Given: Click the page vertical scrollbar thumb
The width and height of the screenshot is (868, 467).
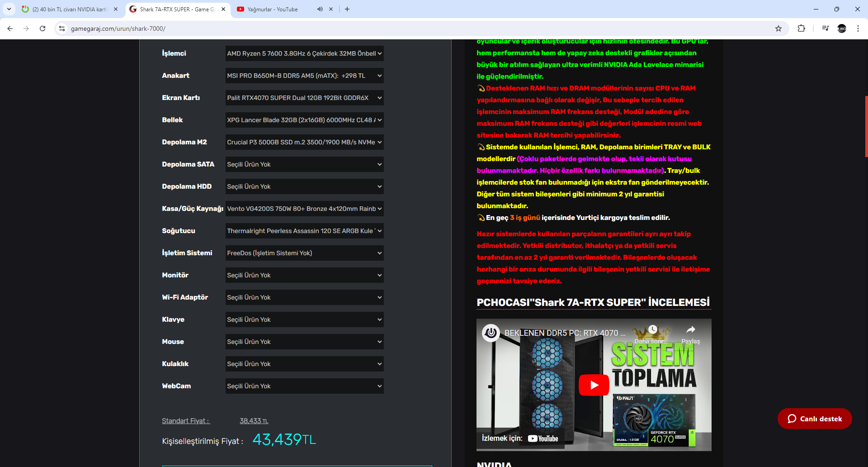Looking at the screenshot, I should click(x=866, y=126).
